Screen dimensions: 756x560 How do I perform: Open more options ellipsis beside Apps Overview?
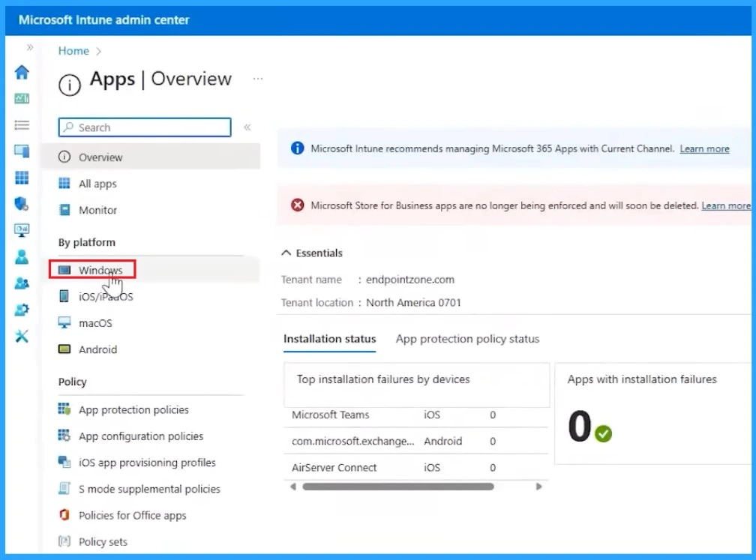pos(258,78)
